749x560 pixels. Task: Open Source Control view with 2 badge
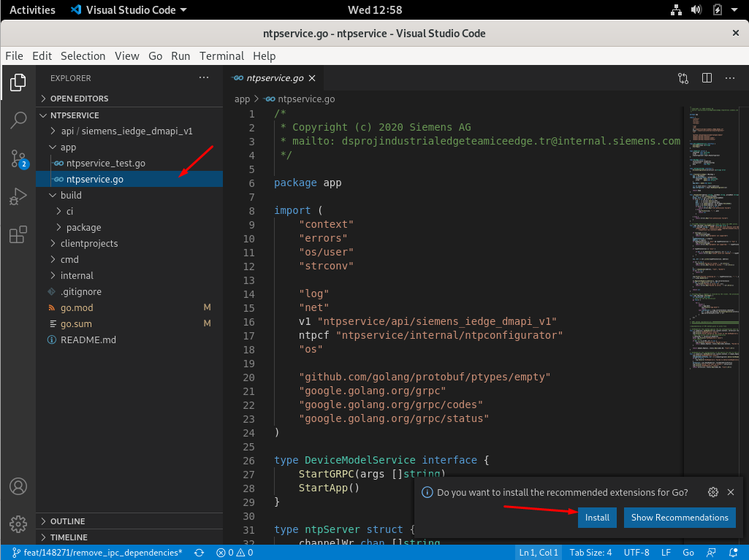coord(18,158)
